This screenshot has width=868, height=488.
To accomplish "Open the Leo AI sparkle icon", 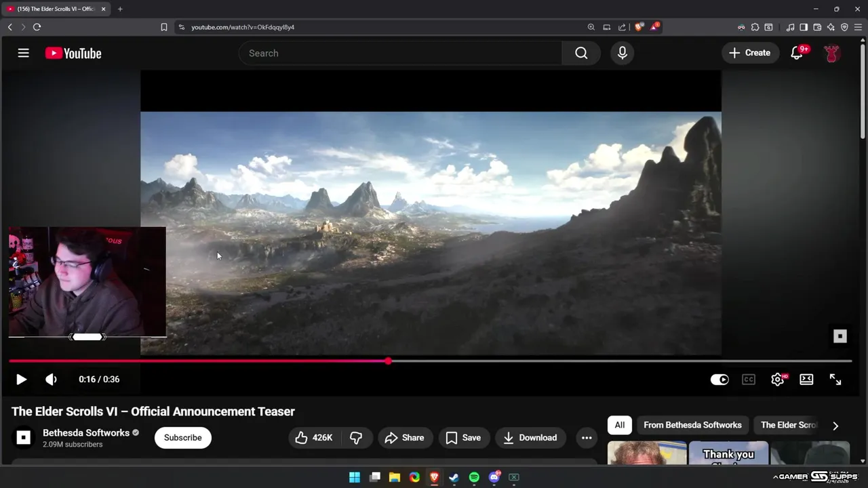I will click(x=831, y=27).
